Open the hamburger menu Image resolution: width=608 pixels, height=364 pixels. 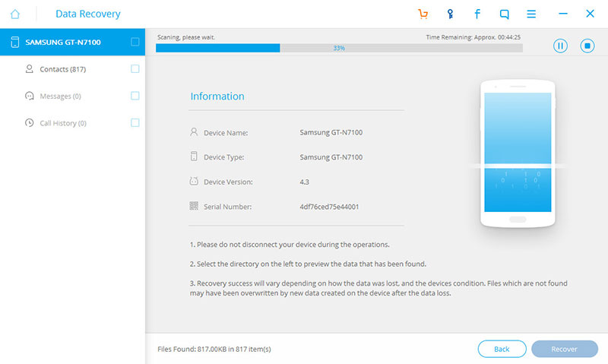(531, 14)
